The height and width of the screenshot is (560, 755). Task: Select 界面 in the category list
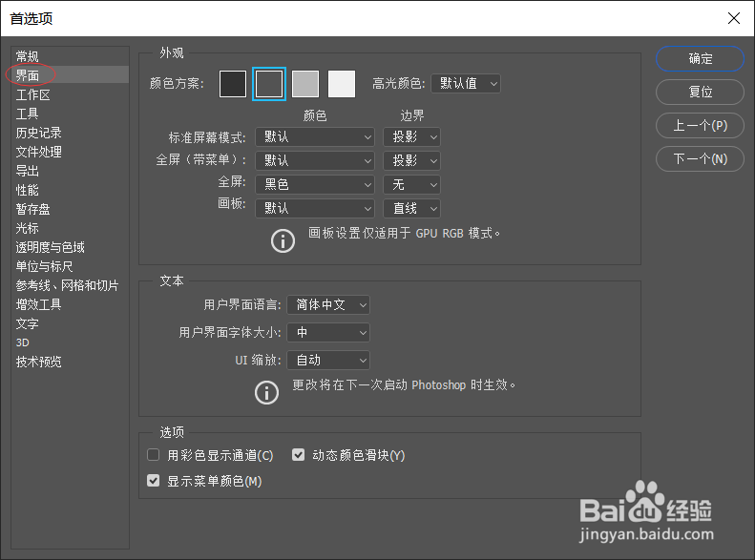(70, 75)
